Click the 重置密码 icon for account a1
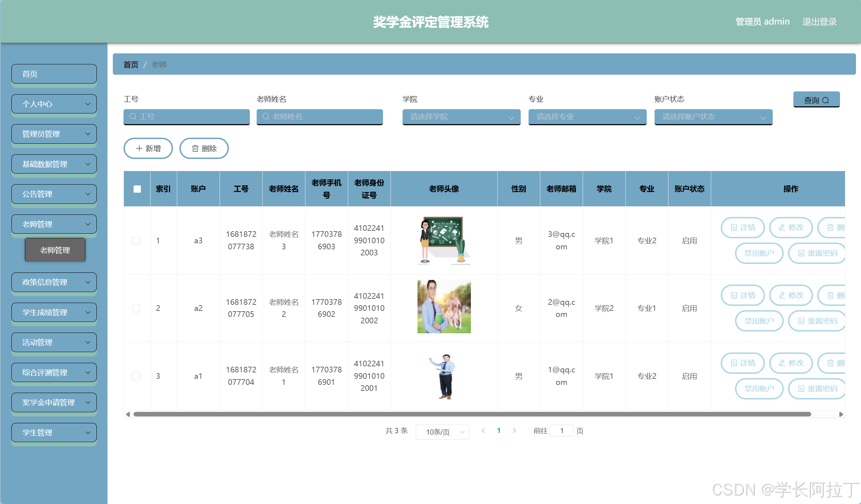This screenshot has height=504, width=861. point(801,389)
